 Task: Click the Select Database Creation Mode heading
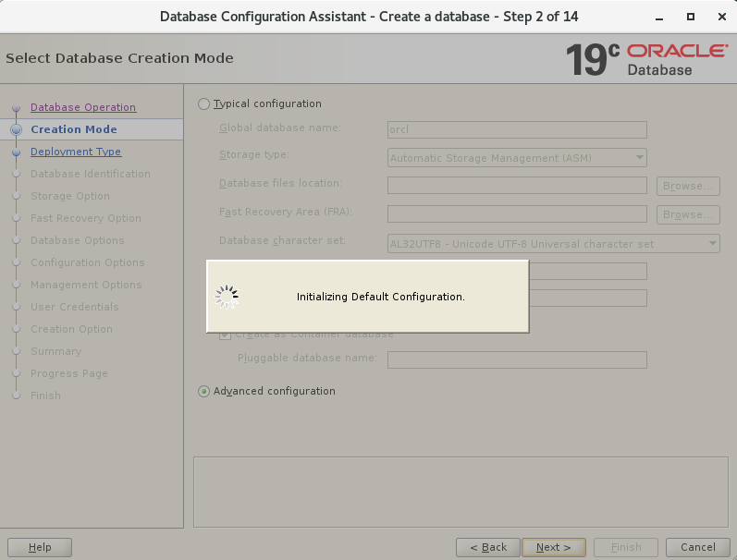tap(119, 58)
